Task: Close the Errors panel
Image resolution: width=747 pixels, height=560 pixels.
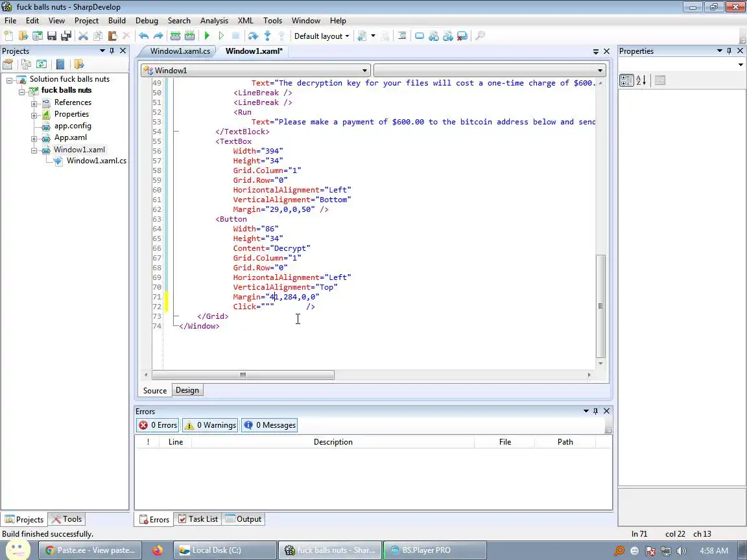Action: click(606, 411)
